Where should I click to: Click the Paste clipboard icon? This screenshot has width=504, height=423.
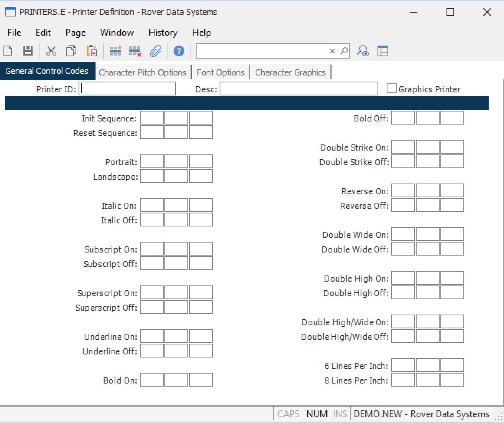coord(92,51)
